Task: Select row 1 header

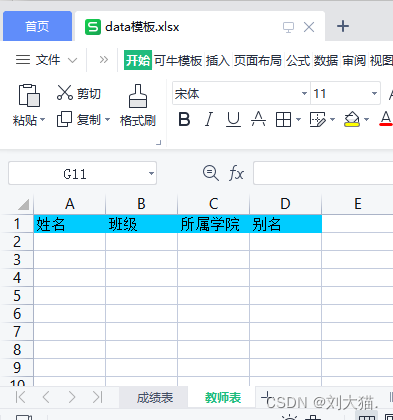Action: coord(17,224)
